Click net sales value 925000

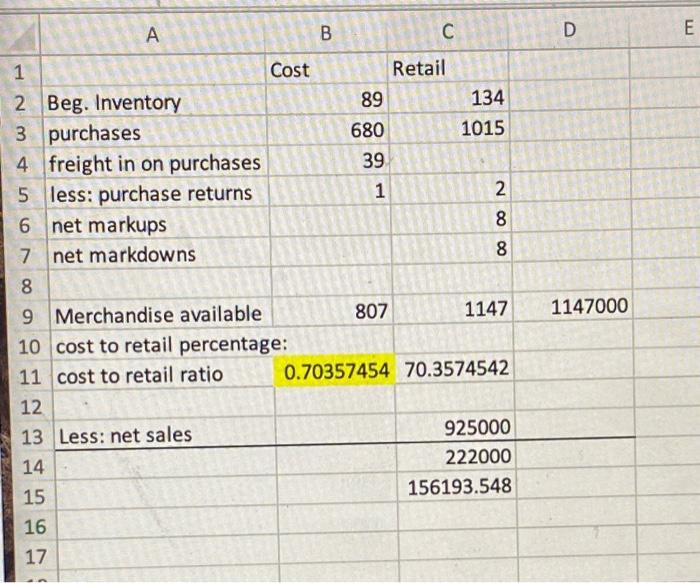456,428
